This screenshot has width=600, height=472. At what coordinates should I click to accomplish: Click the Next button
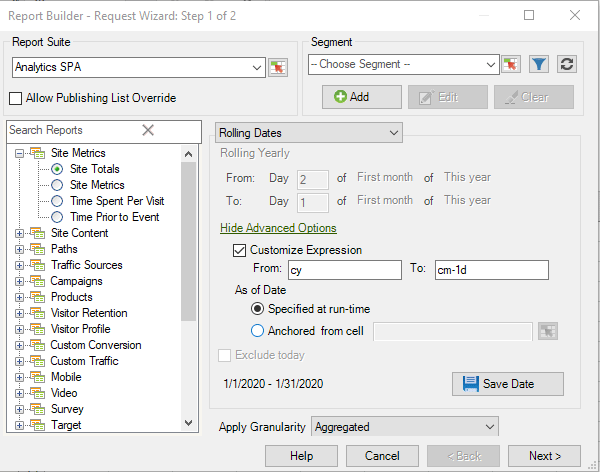545,456
